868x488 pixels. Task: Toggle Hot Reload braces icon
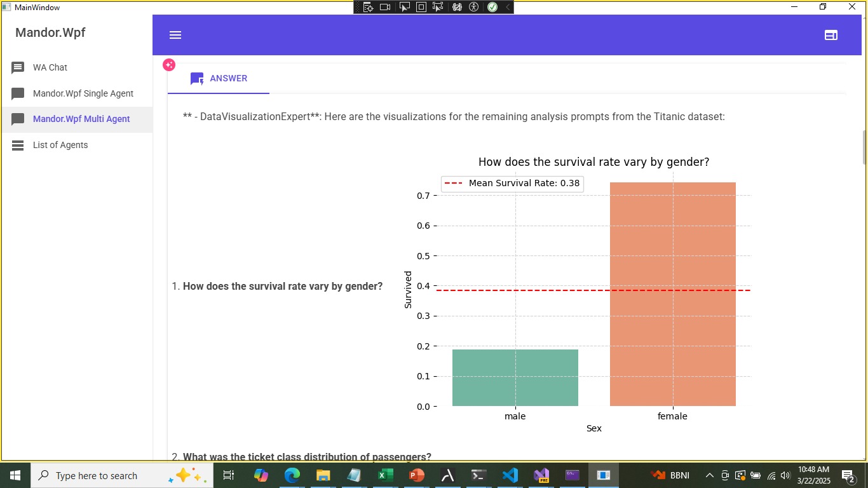pos(457,7)
